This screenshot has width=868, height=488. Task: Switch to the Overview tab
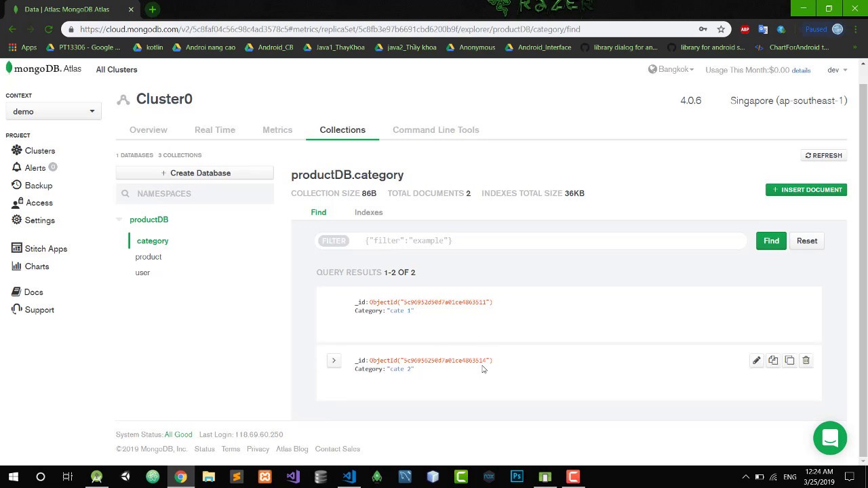149,129
